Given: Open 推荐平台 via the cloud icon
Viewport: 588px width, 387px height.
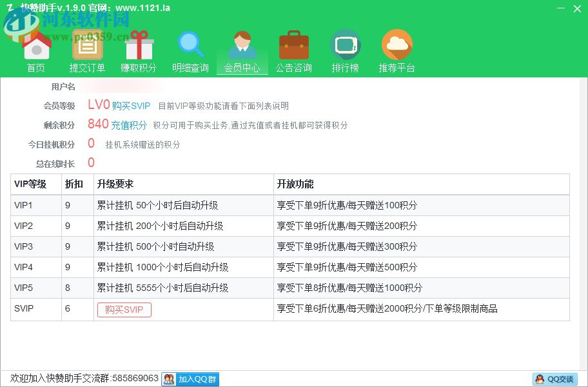Looking at the screenshot, I should 397,44.
